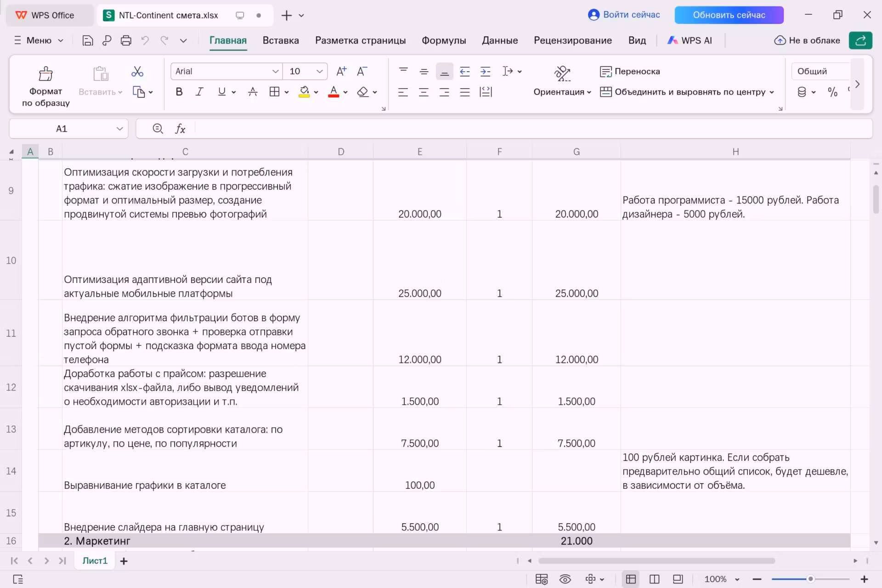882x588 pixels.
Task: Select the Лист1 sheet tab
Action: (x=95, y=560)
